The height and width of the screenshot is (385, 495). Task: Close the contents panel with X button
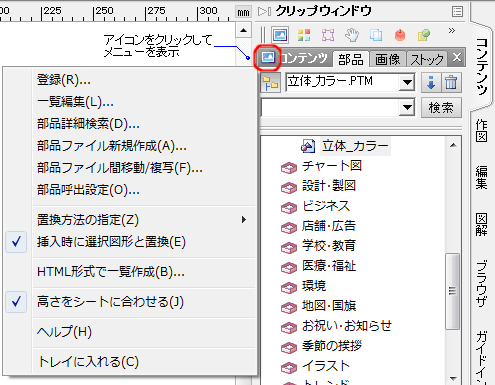457,58
